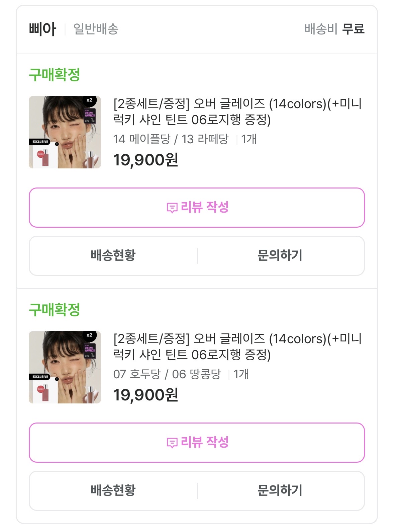394x532 pixels.
Task: Click 구매확정 status above the 호두당 order
Action: (x=55, y=310)
